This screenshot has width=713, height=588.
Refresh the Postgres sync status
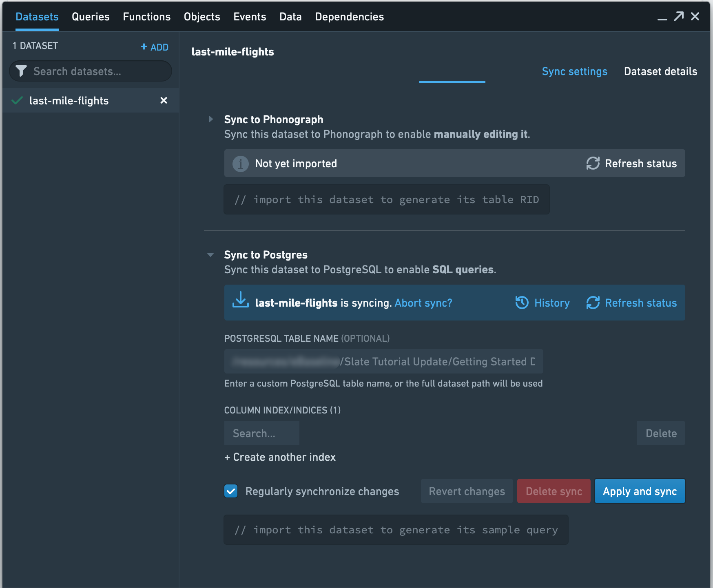[631, 303]
